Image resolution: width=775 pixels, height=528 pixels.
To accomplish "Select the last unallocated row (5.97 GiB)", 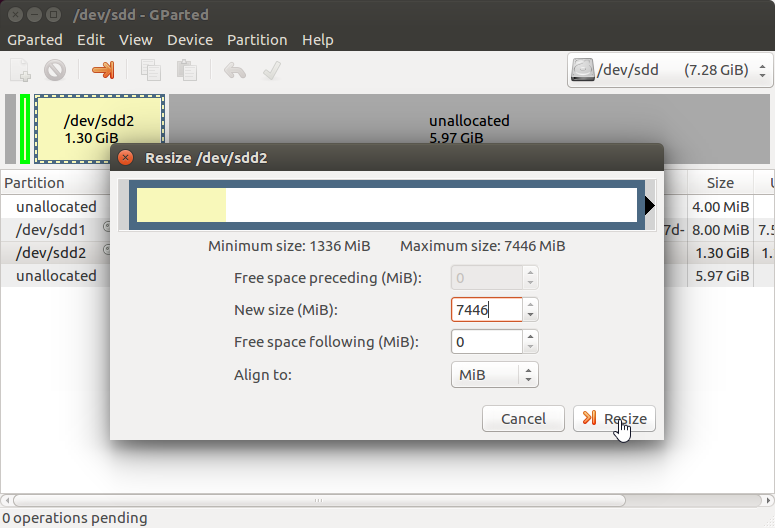I will (x=54, y=275).
